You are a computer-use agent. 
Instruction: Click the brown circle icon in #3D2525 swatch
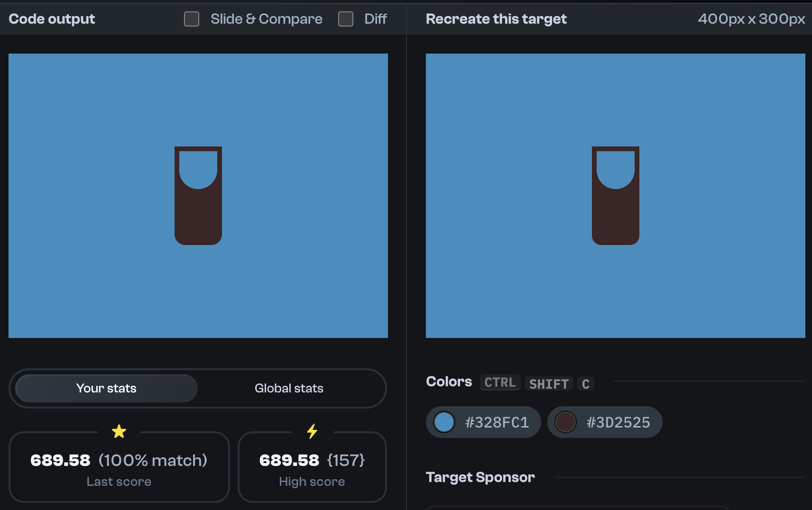[x=566, y=422]
